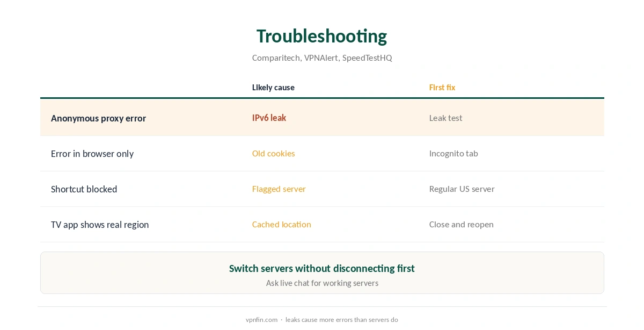644x330 pixels.
Task: Select the subtitle 'Comparitech, VPNAlert, SpeedTestHQ'
Action: tap(322, 58)
